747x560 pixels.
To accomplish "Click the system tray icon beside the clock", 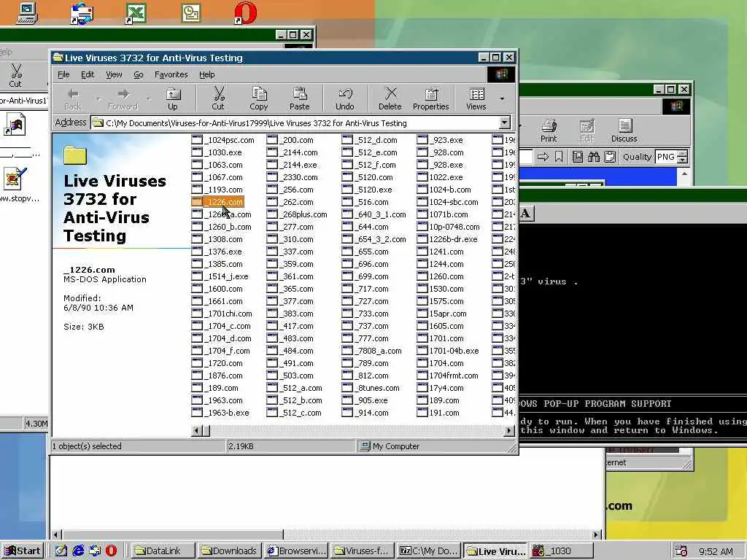I will coord(681,551).
